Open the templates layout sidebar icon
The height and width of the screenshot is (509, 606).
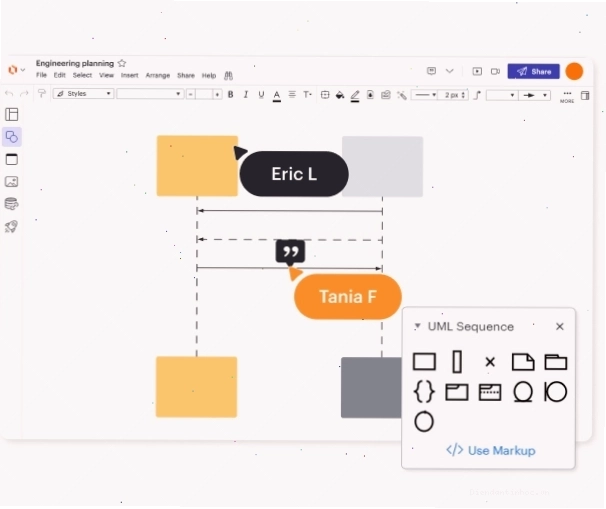click(x=12, y=114)
